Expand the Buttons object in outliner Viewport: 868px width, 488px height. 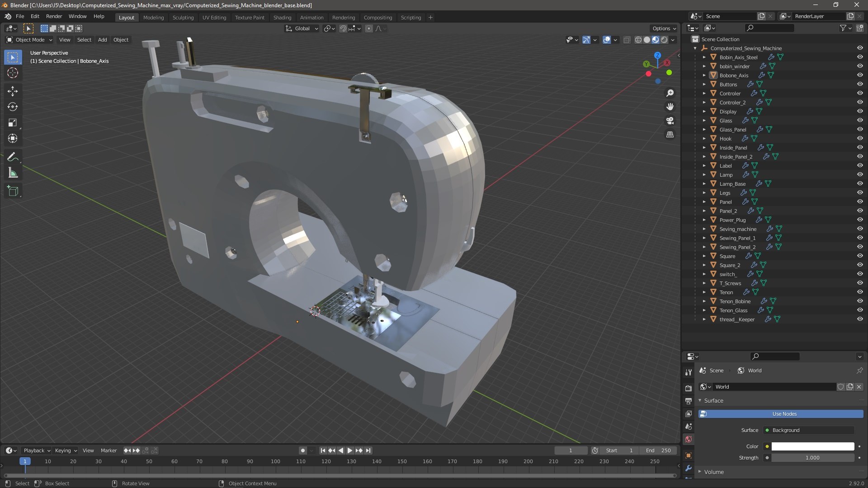pos(704,84)
